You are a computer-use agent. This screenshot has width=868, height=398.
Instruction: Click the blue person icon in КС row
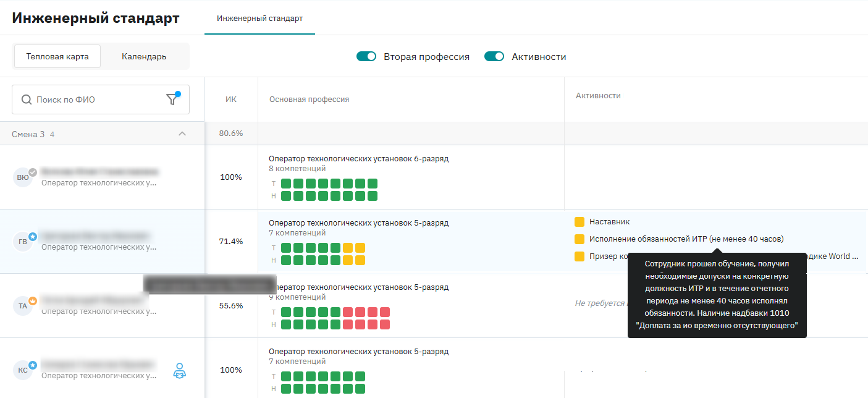179,370
